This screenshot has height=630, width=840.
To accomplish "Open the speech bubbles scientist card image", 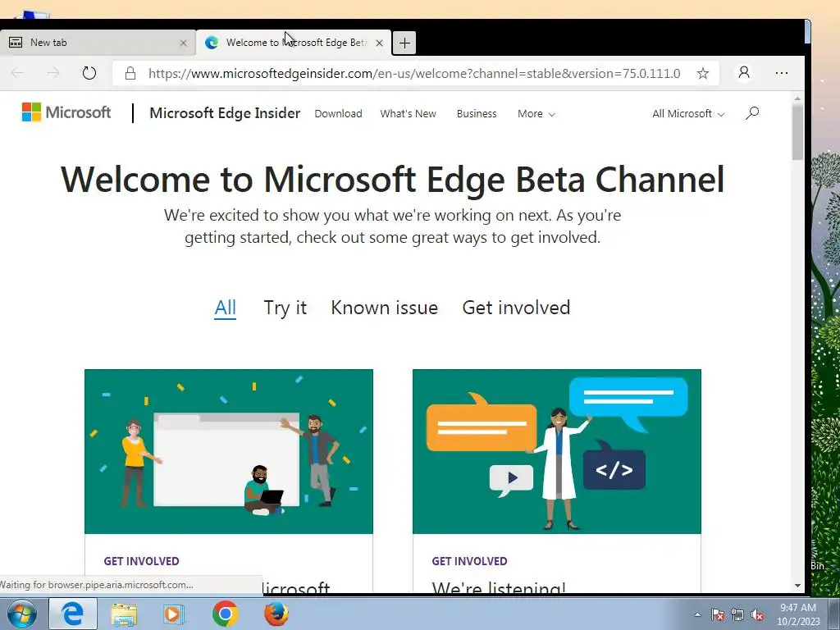I will point(557,451).
